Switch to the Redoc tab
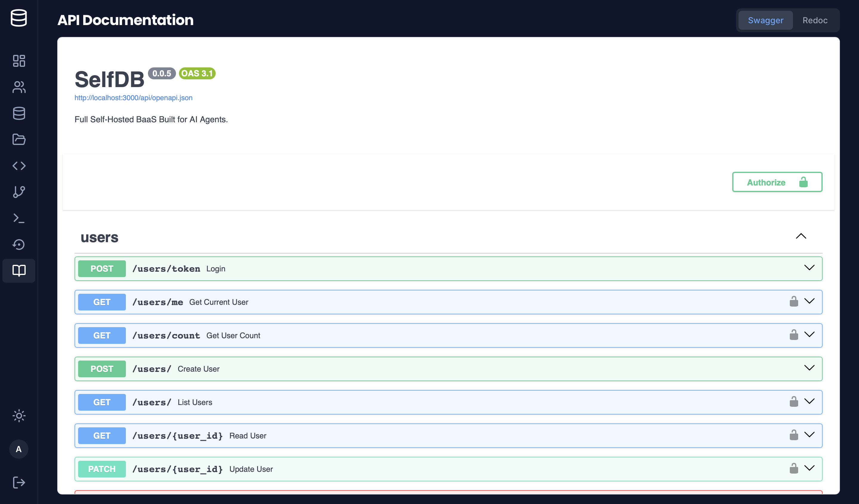 815,20
